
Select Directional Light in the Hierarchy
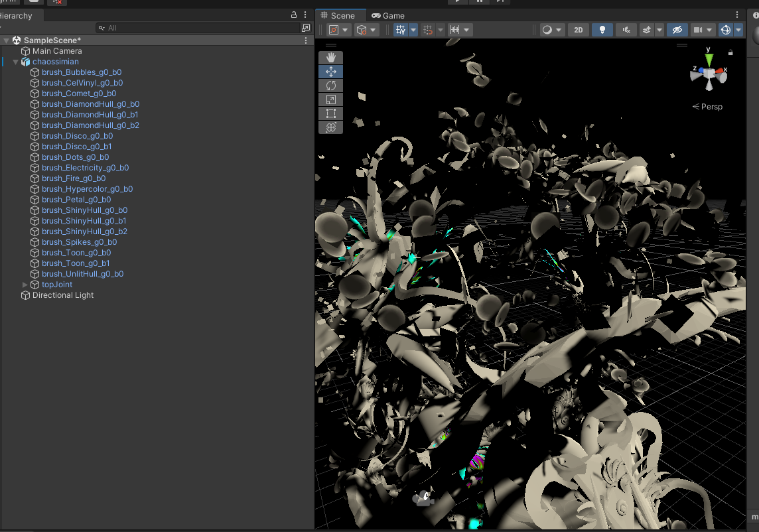coord(64,295)
